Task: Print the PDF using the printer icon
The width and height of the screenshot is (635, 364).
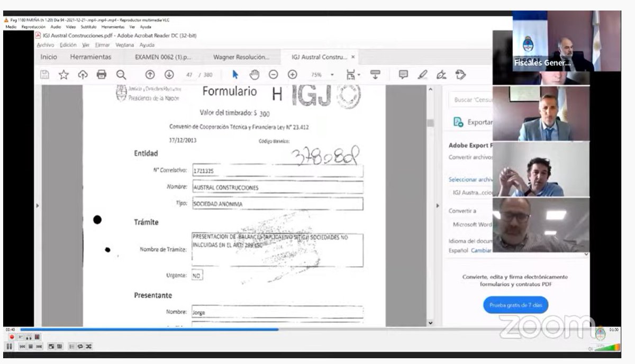Action: click(102, 75)
